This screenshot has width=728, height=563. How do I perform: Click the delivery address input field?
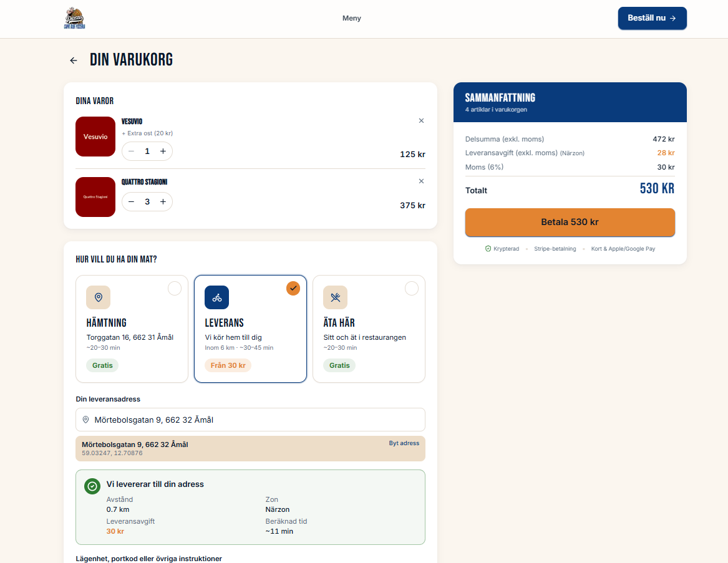click(250, 420)
